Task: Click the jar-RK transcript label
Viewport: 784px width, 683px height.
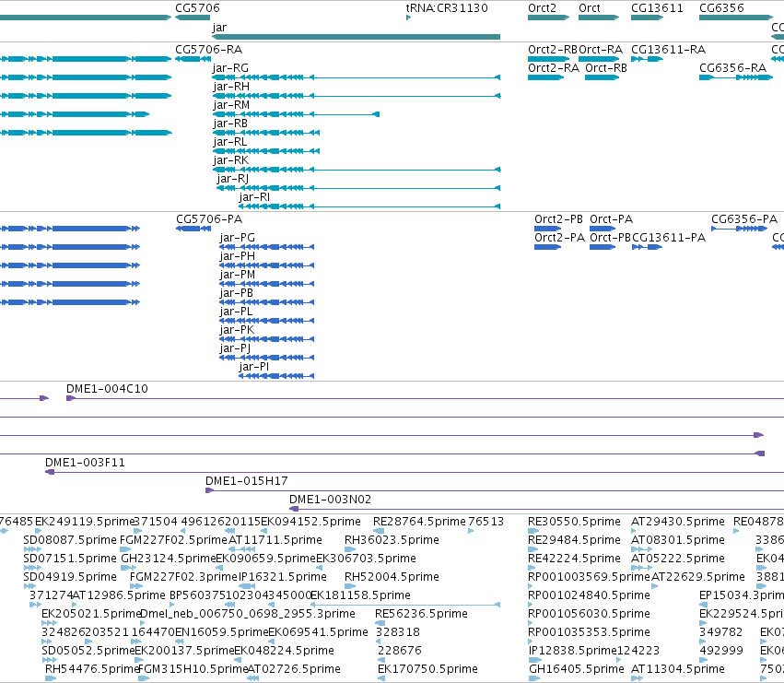Action: click(x=230, y=160)
